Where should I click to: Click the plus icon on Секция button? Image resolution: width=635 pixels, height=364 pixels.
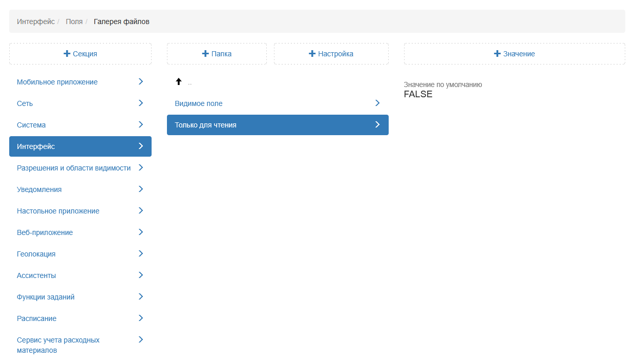67,54
